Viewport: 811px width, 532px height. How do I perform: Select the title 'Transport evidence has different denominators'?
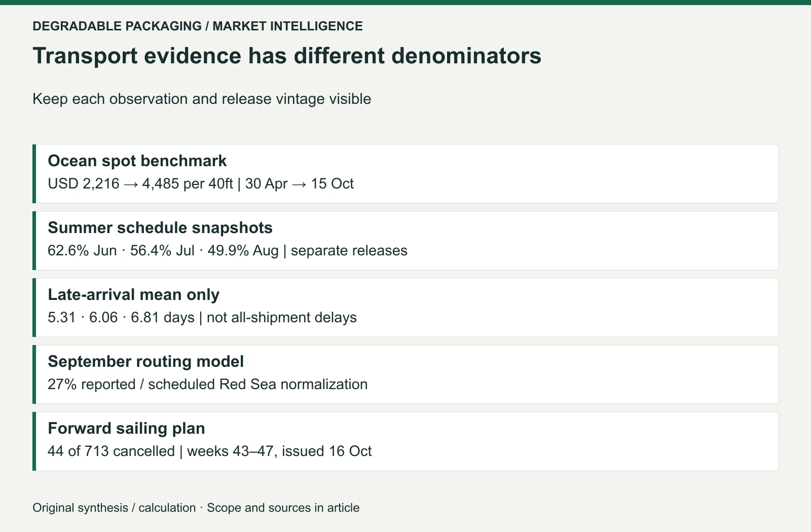point(287,56)
